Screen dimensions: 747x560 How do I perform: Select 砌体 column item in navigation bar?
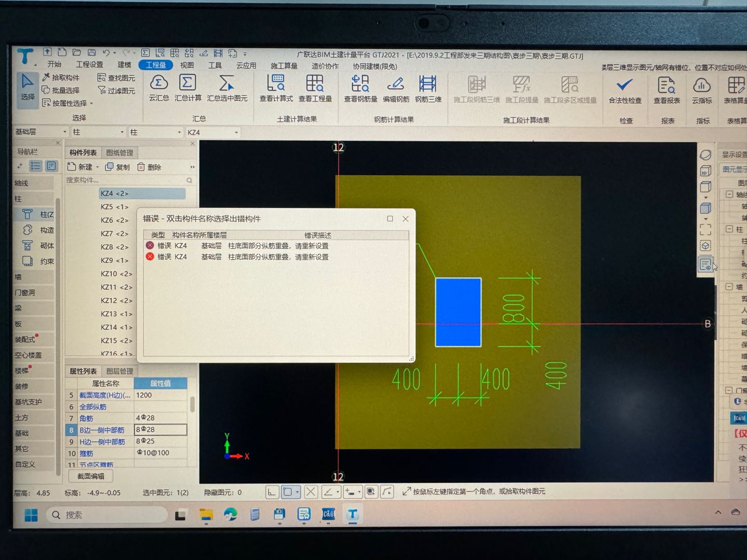(38, 245)
